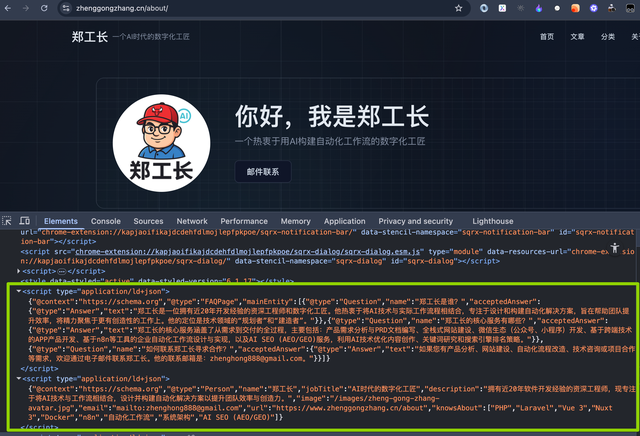Switch to the Application tab
Screen dimensions: 640x436
tap(344, 221)
